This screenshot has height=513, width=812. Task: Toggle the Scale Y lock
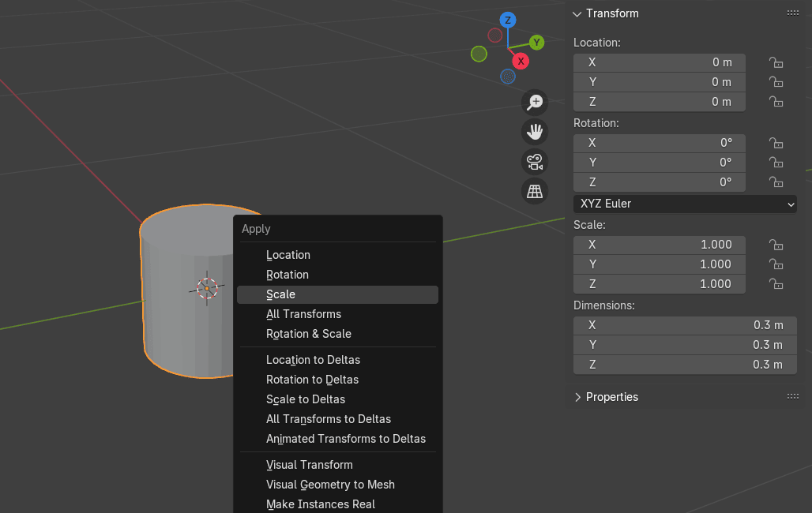[x=776, y=264]
